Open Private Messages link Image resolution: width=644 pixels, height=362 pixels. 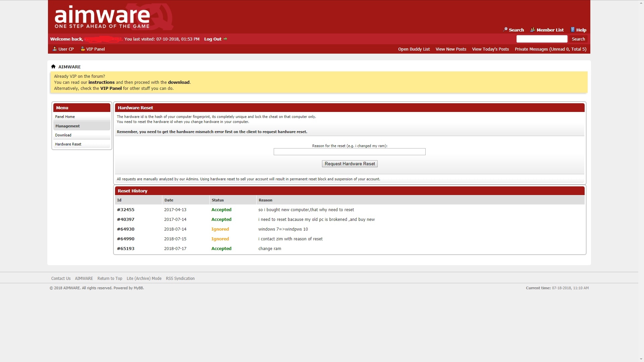550,49
